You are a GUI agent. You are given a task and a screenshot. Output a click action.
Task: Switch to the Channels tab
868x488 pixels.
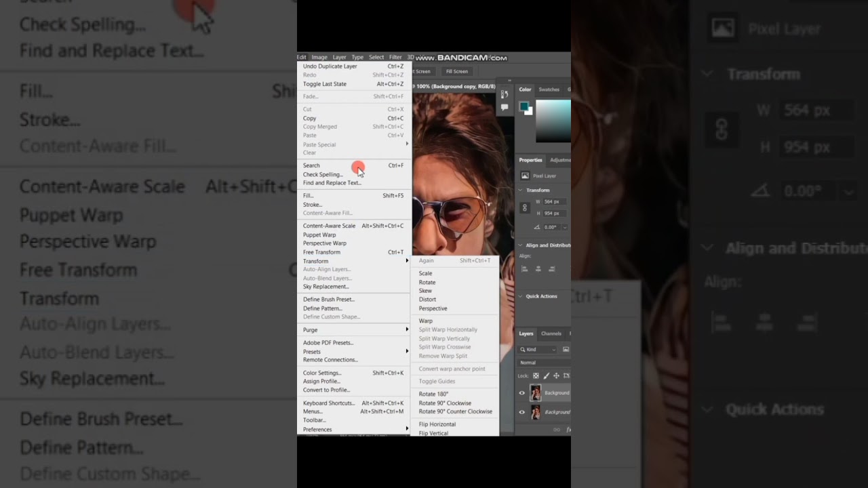point(551,333)
